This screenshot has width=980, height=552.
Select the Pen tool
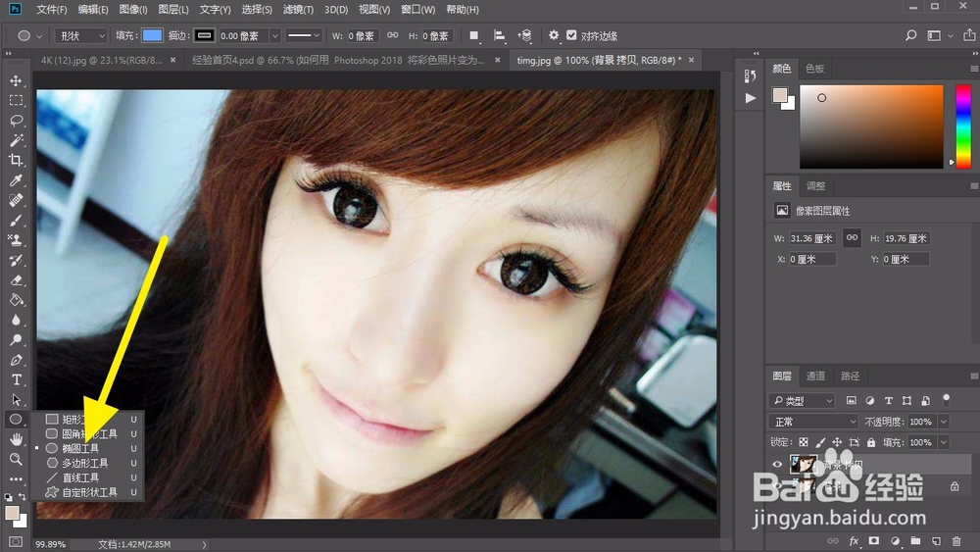pos(17,360)
